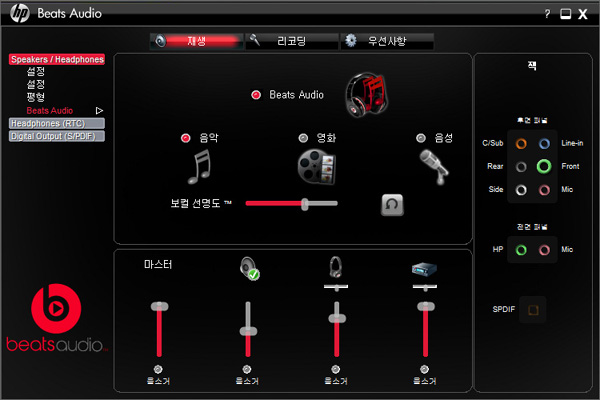600x400 pixels.
Task: Click the headphones volume slider handle
Action: [x=337, y=318]
